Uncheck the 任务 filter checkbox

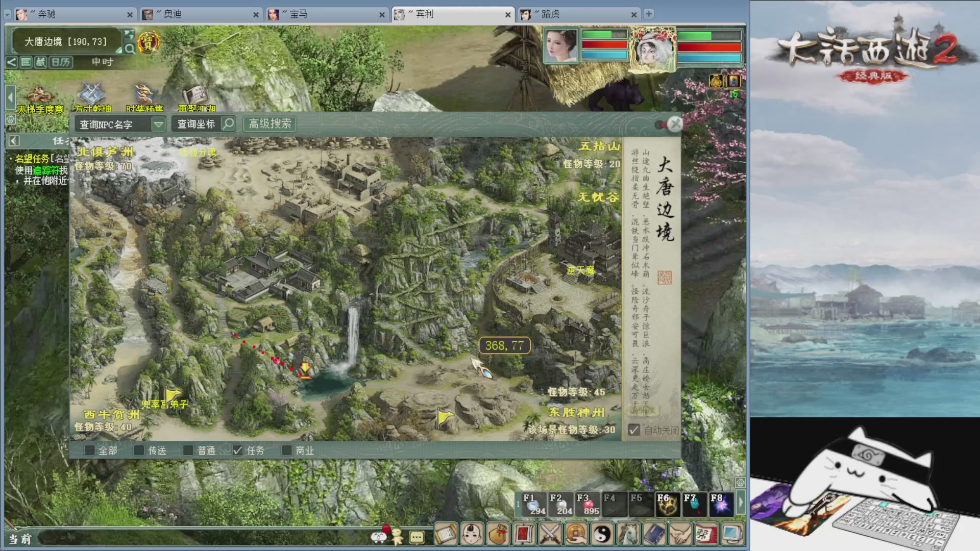[237, 450]
